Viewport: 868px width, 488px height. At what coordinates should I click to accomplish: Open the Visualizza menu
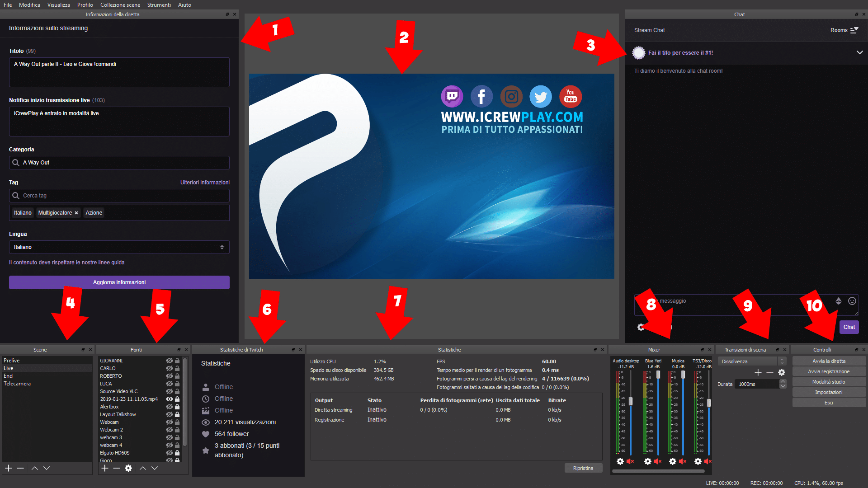pyautogui.click(x=59, y=5)
